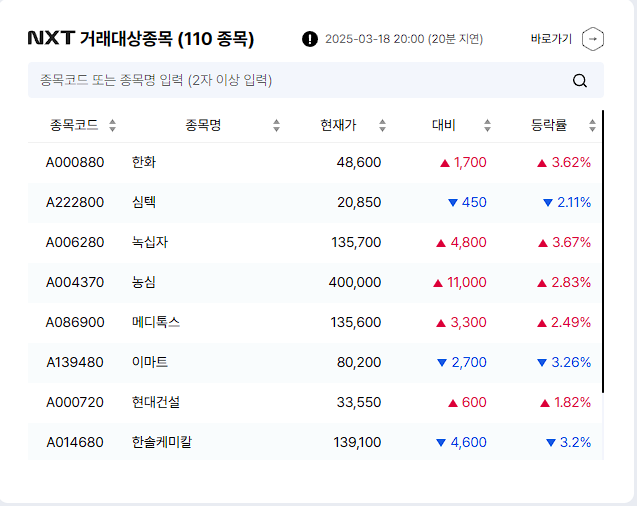This screenshot has width=637, height=506.
Task: Click the price 400,000
Action: point(355,282)
